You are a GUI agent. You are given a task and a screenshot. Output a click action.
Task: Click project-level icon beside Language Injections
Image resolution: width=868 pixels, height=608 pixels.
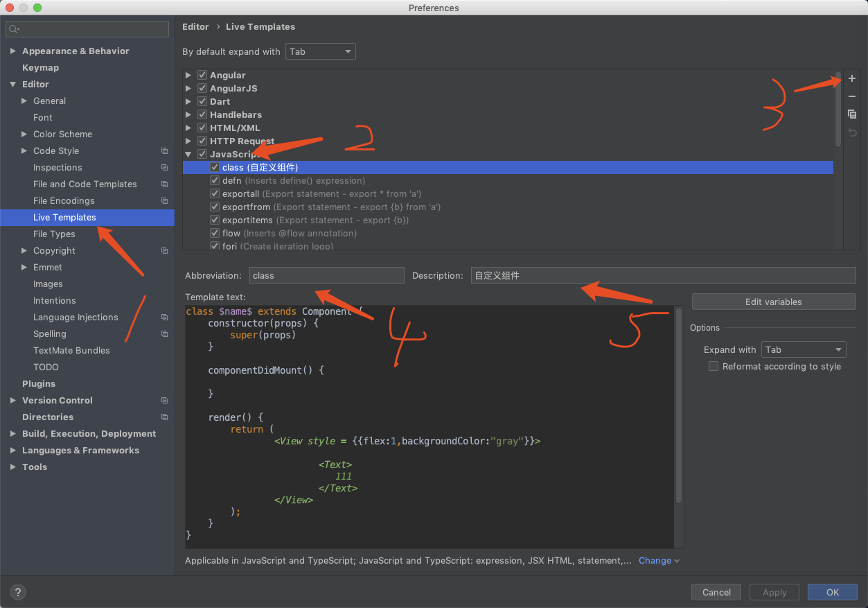[164, 317]
